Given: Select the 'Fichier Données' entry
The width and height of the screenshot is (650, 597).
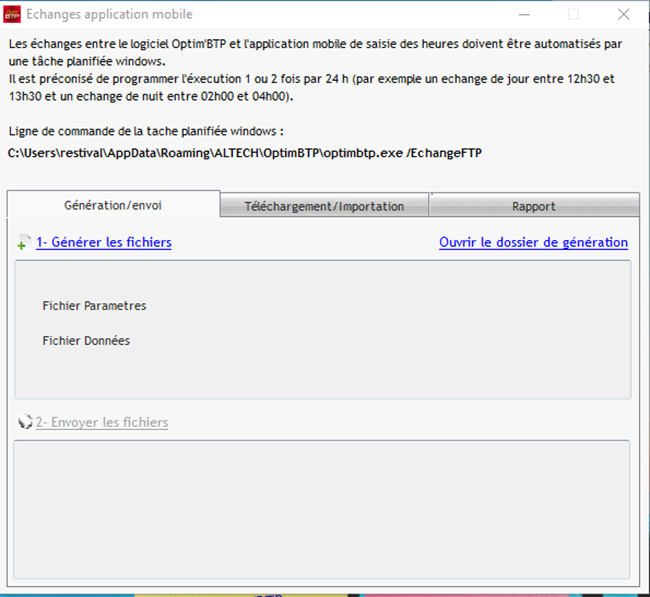Looking at the screenshot, I should (86, 341).
